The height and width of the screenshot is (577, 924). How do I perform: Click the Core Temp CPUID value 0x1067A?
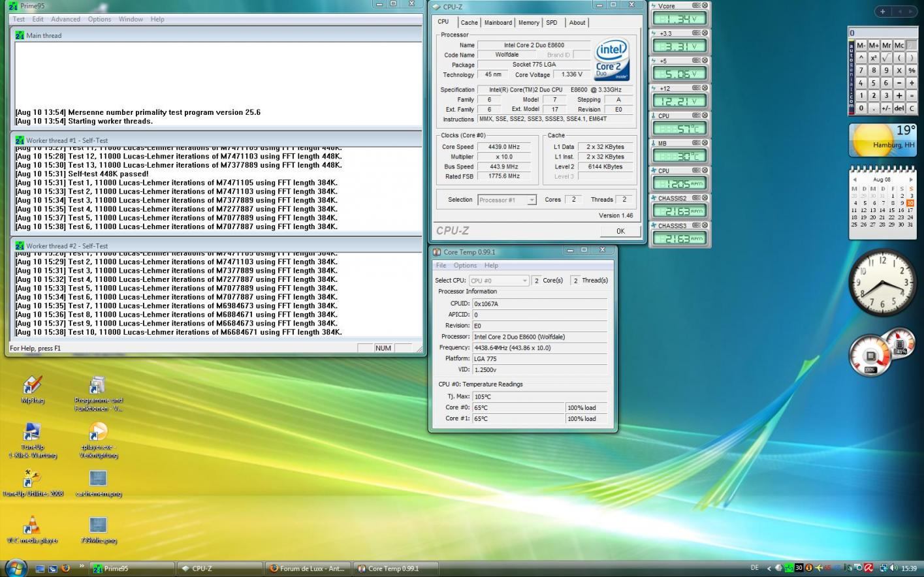coord(539,304)
